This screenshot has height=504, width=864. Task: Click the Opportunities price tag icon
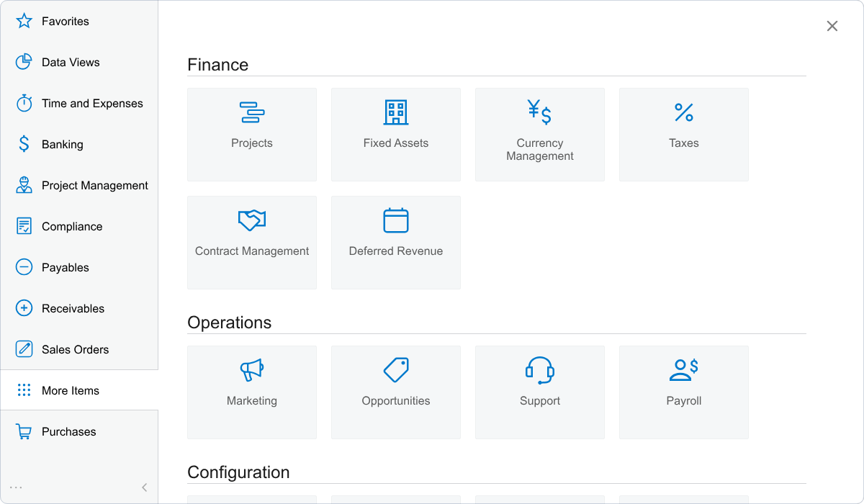point(396,370)
